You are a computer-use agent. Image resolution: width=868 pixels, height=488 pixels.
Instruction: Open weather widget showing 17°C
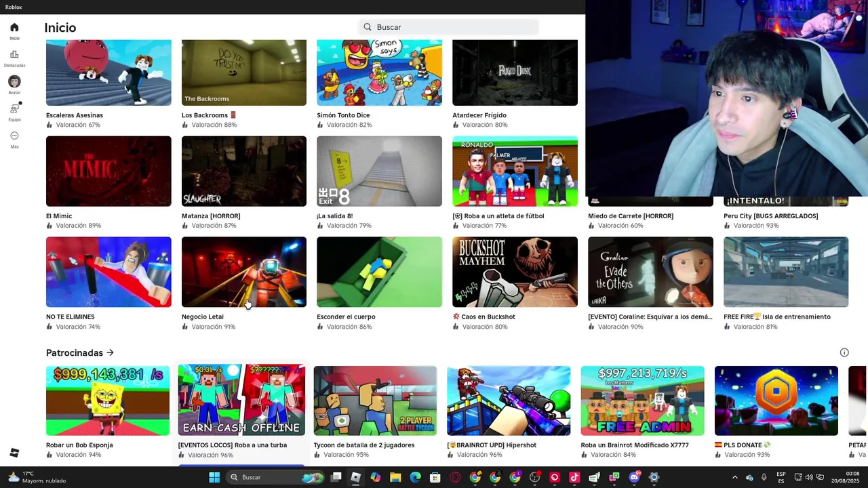(37, 477)
